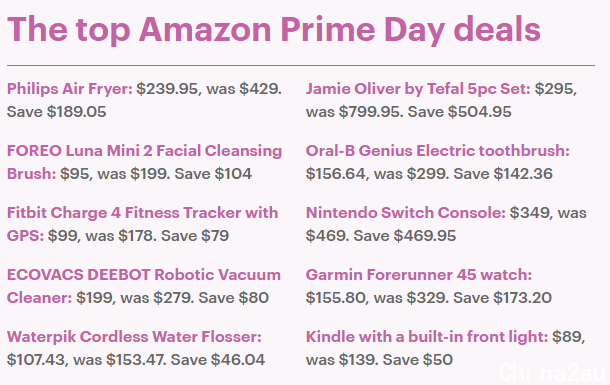The image size is (610, 385).
Task: Click the $155.80 Garmin price text
Action: 336,298
